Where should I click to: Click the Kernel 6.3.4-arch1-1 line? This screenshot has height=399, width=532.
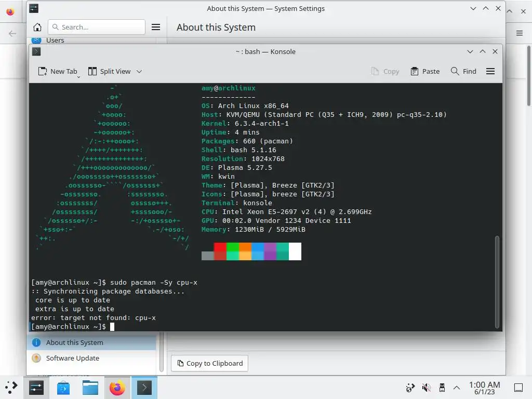click(245, 124)
